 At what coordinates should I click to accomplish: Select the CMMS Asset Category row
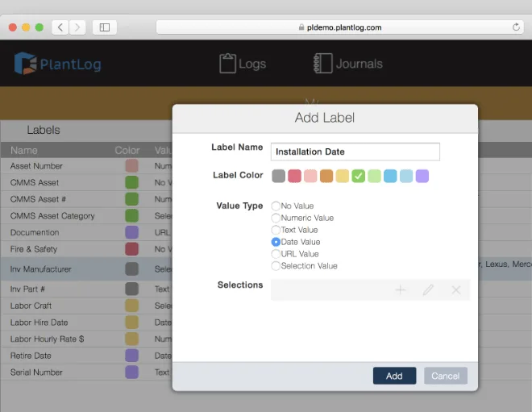pos(86,216)
